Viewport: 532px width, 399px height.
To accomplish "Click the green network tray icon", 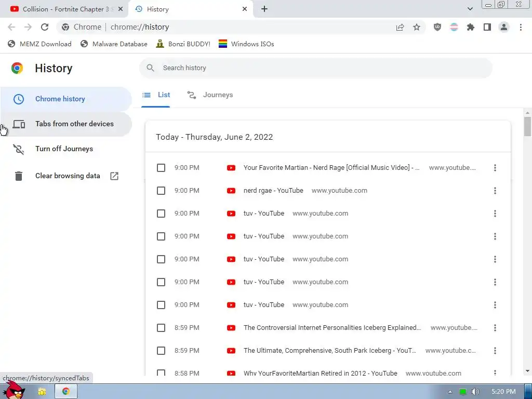I will click(x=462, y=392).
